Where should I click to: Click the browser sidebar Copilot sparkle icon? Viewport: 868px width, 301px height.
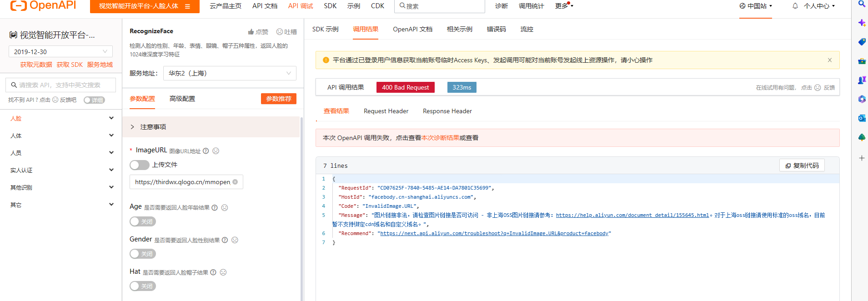pyautogui.click(x=862, y=23)
